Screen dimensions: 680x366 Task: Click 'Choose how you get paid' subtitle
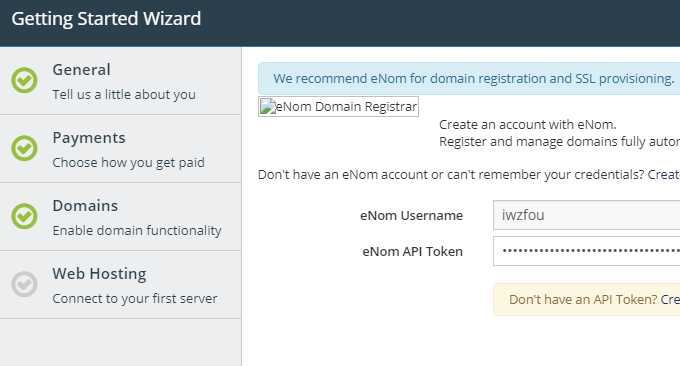128,163
